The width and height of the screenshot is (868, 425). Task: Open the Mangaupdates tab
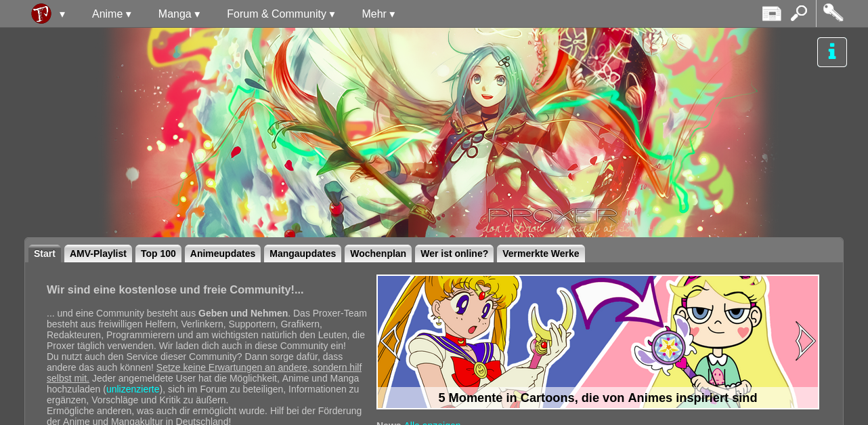tap(303, 254)
